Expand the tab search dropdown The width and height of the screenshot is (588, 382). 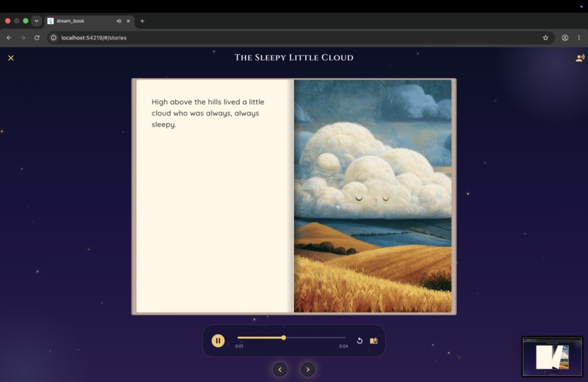pos(36,21)
